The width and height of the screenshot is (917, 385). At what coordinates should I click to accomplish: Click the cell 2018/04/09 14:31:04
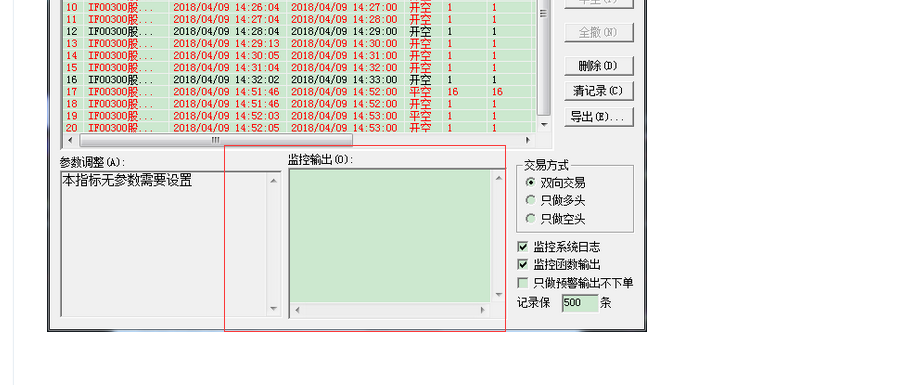(226, 67)
